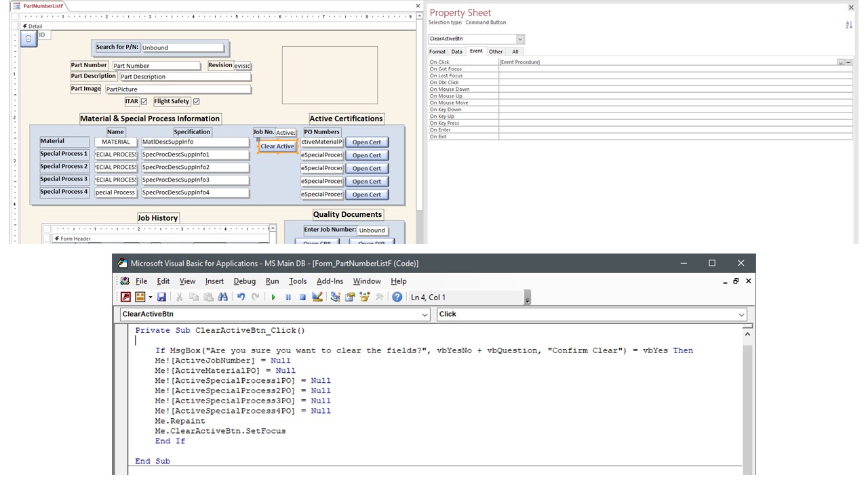The height and width of the screenshot is (488, 868).
Task: Toggle the Flight Safety checkbox
Action: tap(196, 102)
